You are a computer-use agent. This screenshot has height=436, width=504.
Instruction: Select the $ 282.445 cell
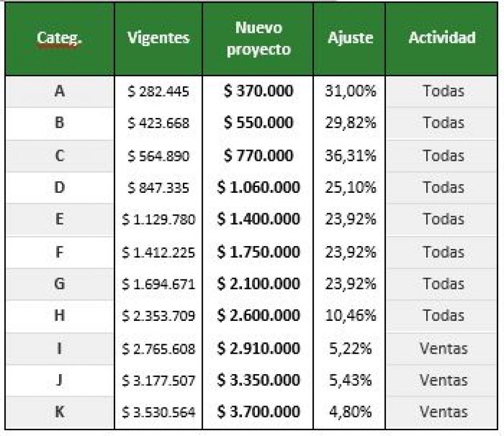click(158, 92)
